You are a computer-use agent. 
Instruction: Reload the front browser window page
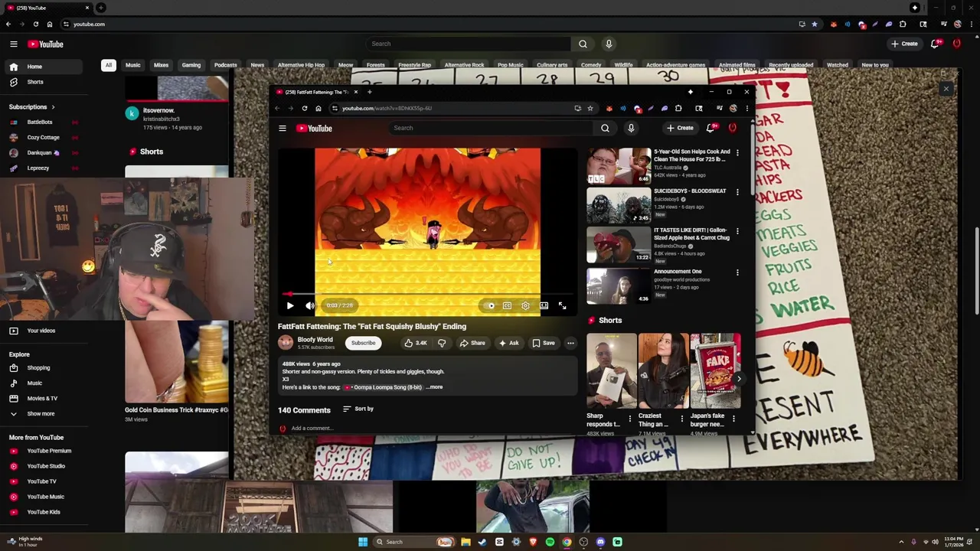pos(305,109)
